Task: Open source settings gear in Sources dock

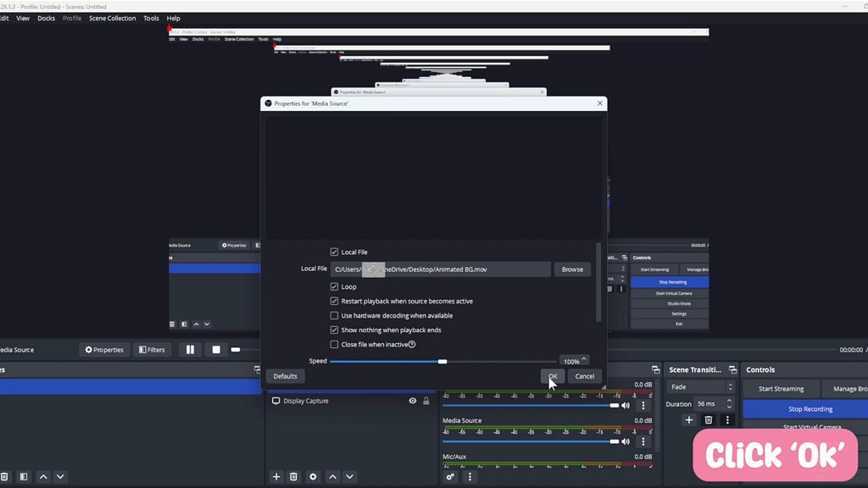Action: tap(313, 477)
